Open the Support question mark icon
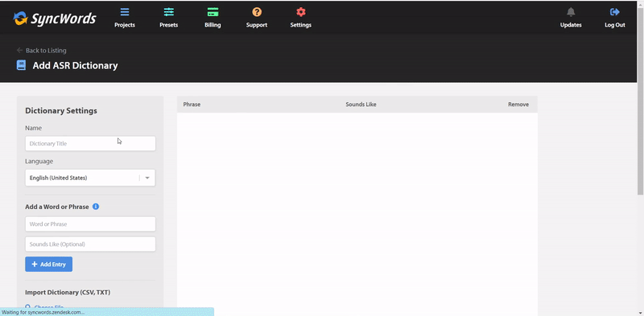The width and height of the screenshot is (644, 316). click(257, 12)
